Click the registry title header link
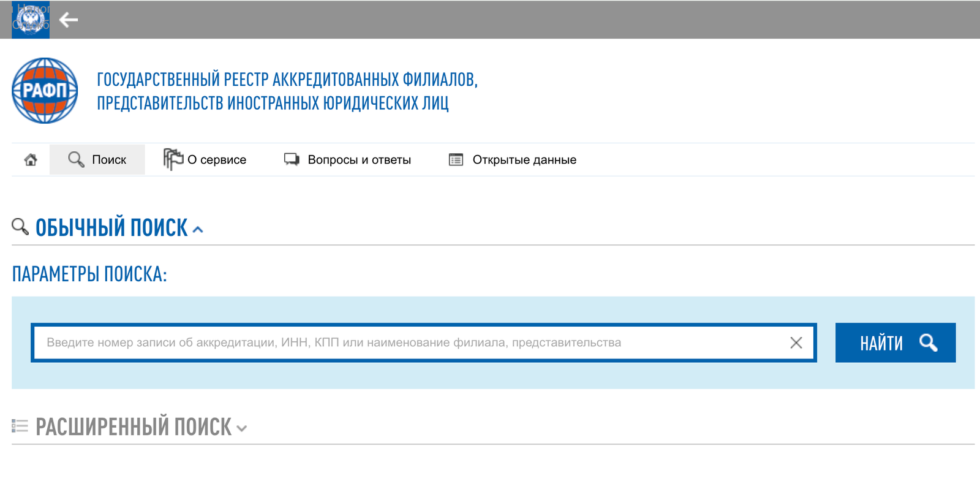 pos(287,91)
